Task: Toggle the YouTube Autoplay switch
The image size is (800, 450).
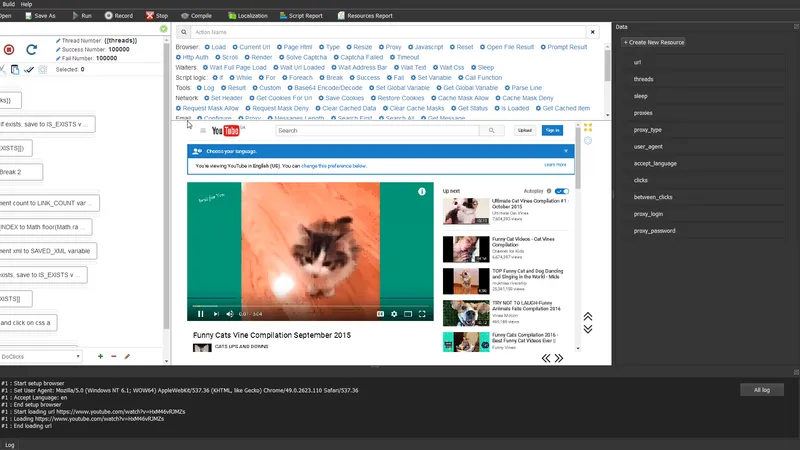Action: tap(561, 191)
